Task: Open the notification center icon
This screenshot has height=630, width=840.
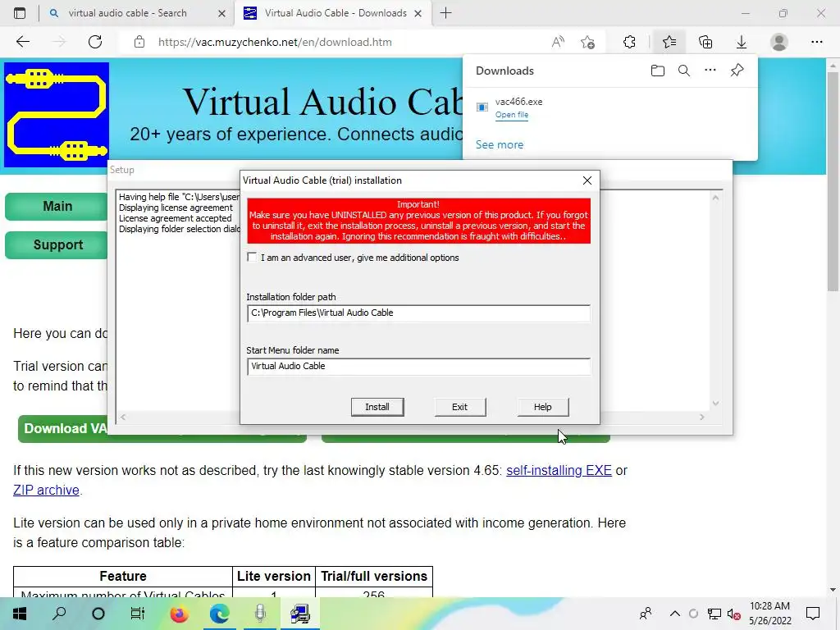Action: (x=813, y=614)
